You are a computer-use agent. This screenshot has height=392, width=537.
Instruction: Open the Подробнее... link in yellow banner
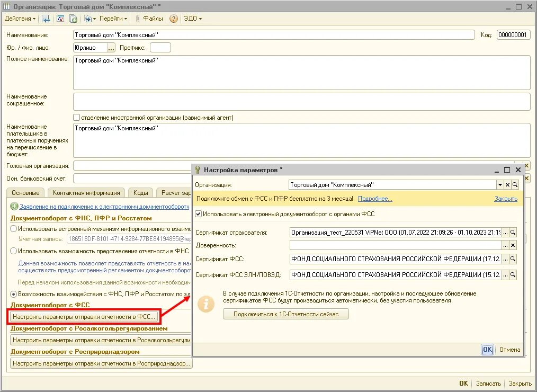click(375, 199)
